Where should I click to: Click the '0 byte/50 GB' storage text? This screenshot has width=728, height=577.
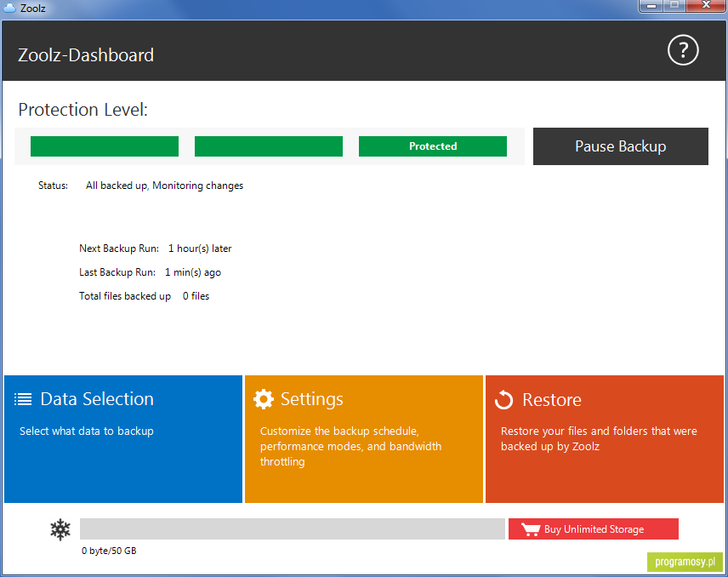tap(109, 551)
